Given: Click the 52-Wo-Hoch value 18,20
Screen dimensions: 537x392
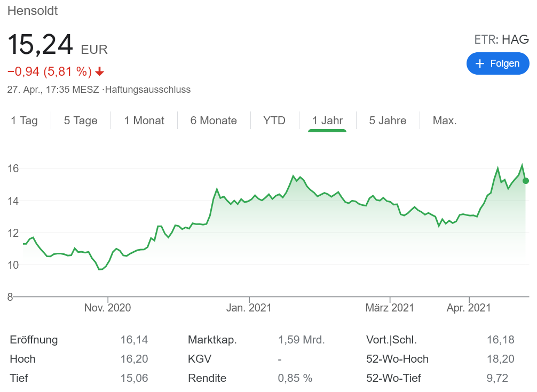Looking at the screenshot, I should 500,359.
